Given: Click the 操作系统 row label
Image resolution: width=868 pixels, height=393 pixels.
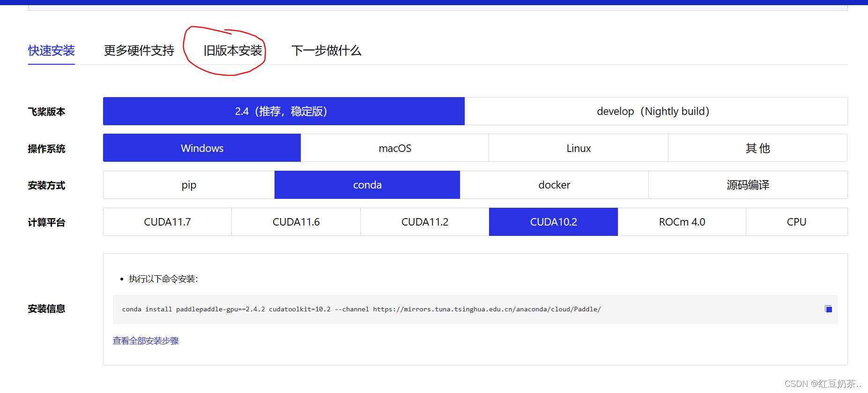Looking at the screenshot, I should coord(46,149).
